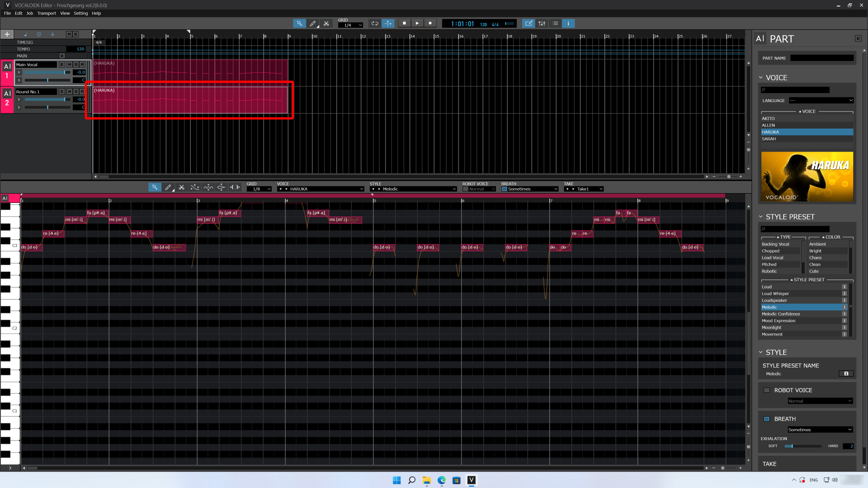Viewport: 868px width, 488px height.
Task: Collapse the VOICE section in the PART panel
Action: pos(762,78)
